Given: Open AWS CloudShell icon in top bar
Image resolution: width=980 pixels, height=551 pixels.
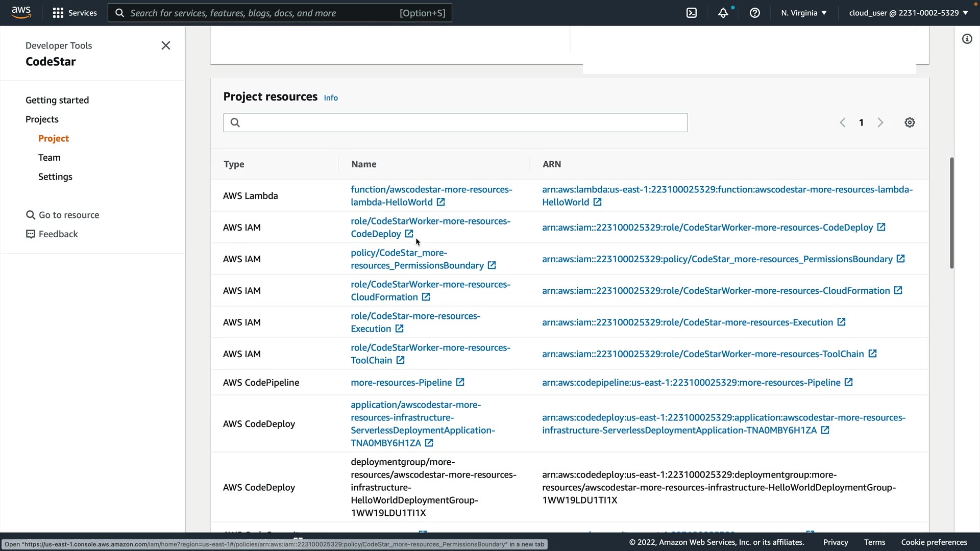Looking at the screenshot, I should pos(692,13).
